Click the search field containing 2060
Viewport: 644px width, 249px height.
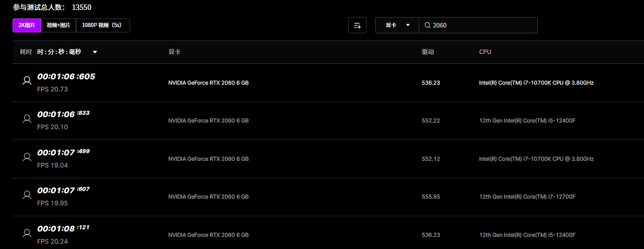[483, 25]
